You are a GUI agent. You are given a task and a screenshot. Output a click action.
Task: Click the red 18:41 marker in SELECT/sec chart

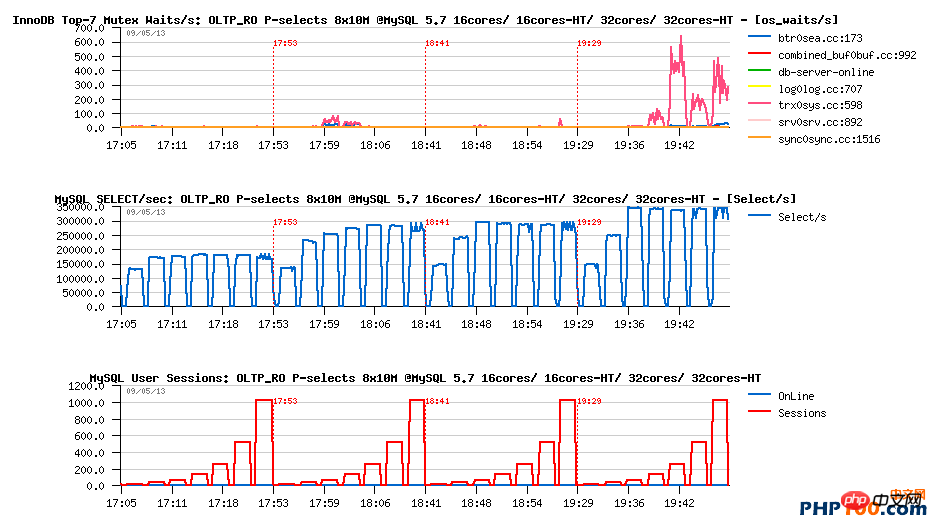coord(437,222)
